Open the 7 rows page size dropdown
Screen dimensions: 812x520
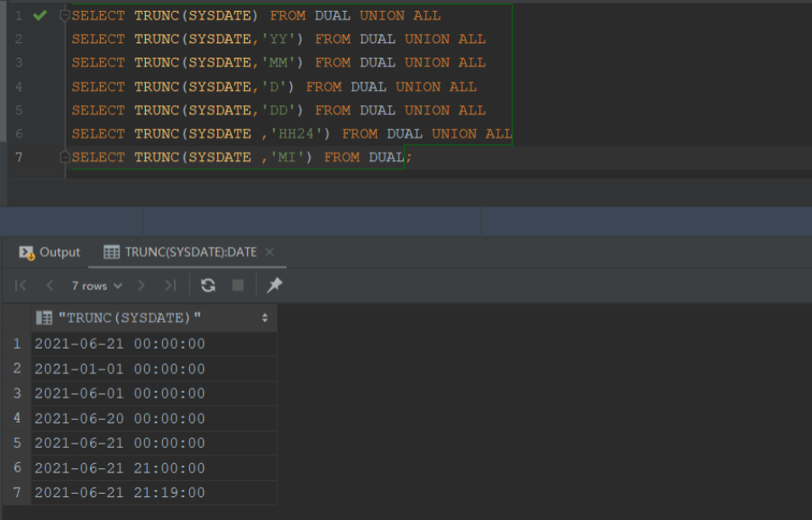[x=97, y=286]
